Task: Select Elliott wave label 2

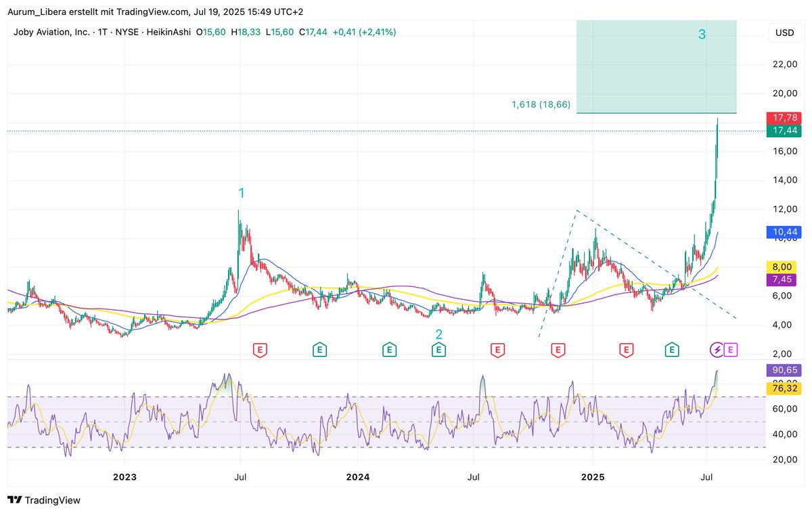Action: click(438, 334)
